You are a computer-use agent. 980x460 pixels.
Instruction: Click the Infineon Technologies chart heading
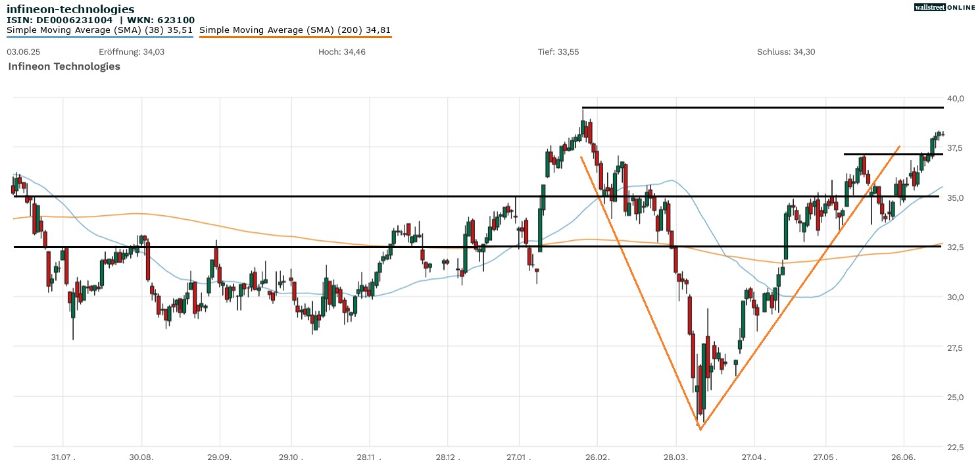64,66
